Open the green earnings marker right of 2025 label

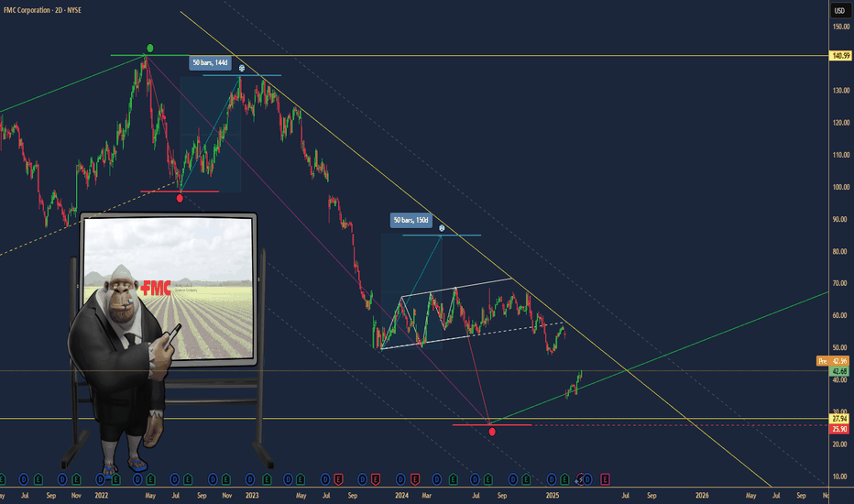point(564,479)
